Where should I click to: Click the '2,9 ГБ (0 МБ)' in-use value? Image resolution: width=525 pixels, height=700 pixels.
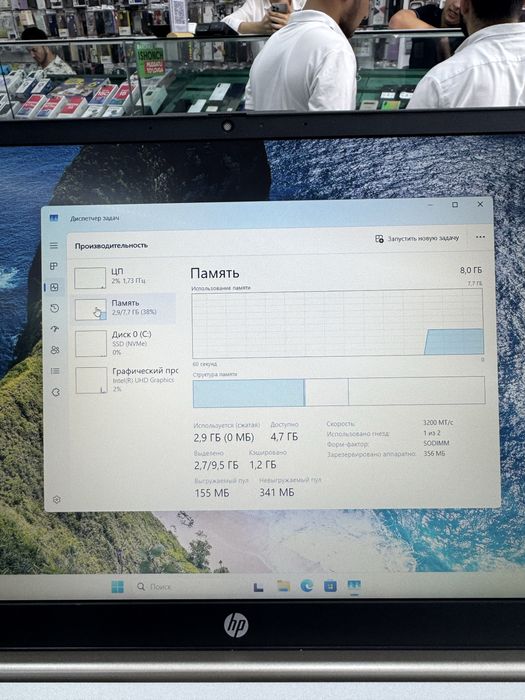pos(224,438)
